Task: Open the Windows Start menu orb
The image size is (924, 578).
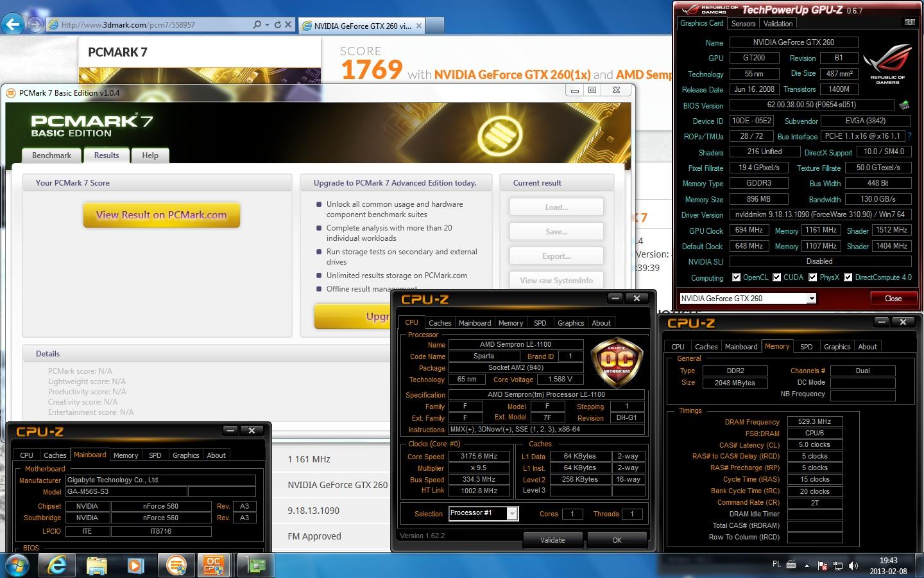Action: 17,566
